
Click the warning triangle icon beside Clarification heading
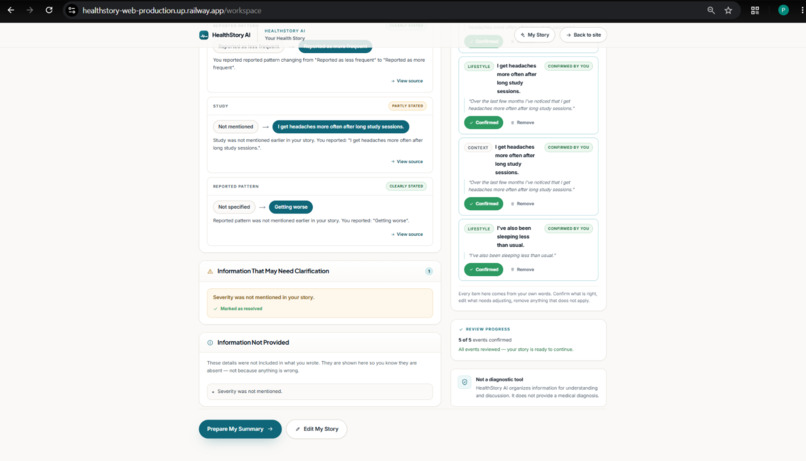(x=210, y=271)
